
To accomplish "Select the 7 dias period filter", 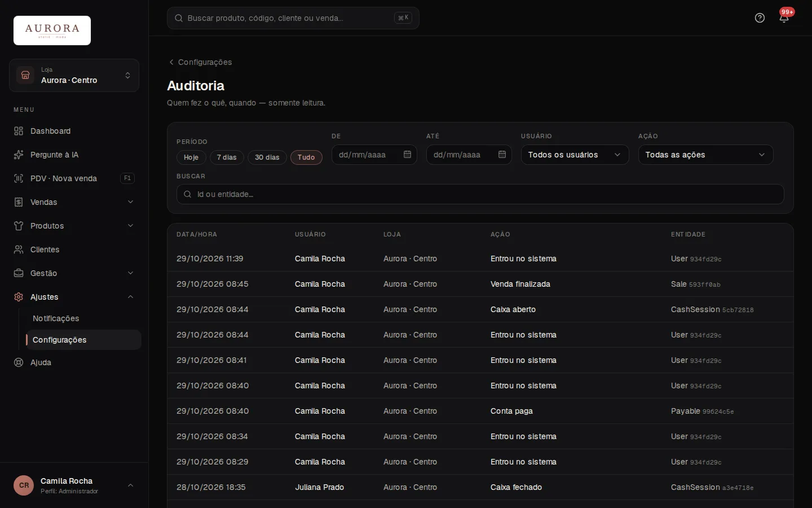I will click(227, 157).
